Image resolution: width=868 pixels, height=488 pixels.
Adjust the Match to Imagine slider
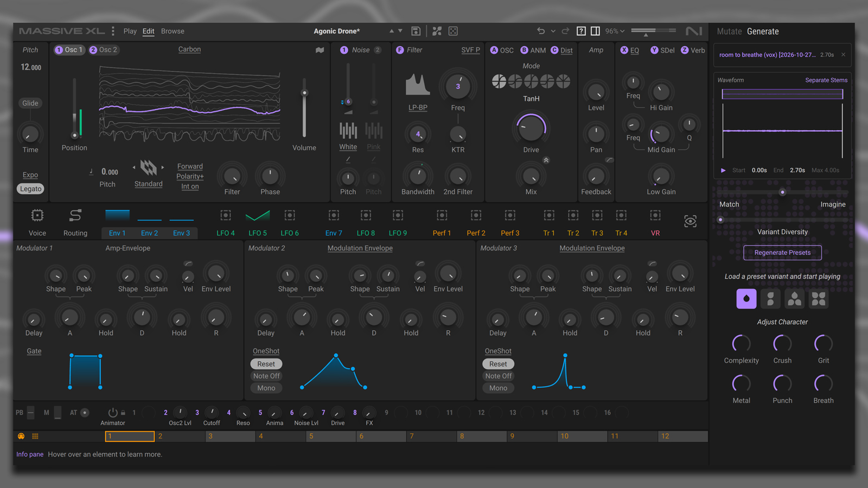782,192
